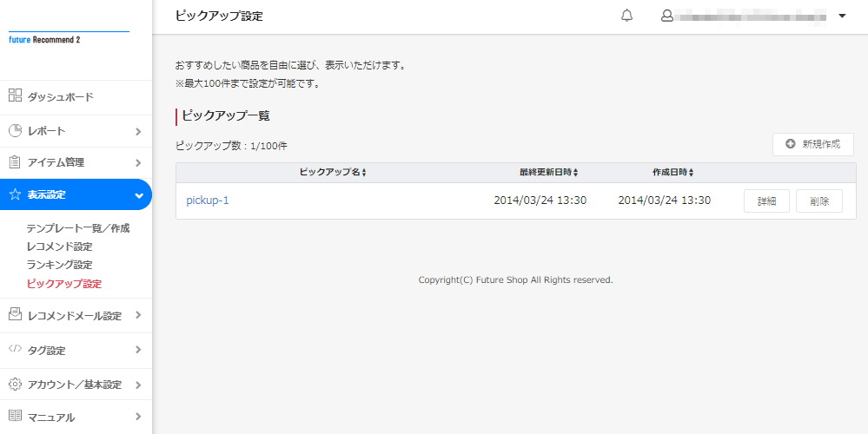Click pickup-1 creation date cell
This screenshot has width=868, height=434.
[x=665, y=201]
